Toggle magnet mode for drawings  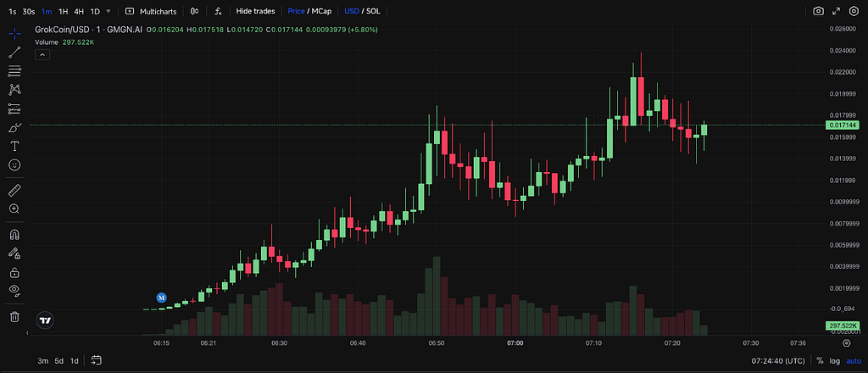(x=14, y=234)
